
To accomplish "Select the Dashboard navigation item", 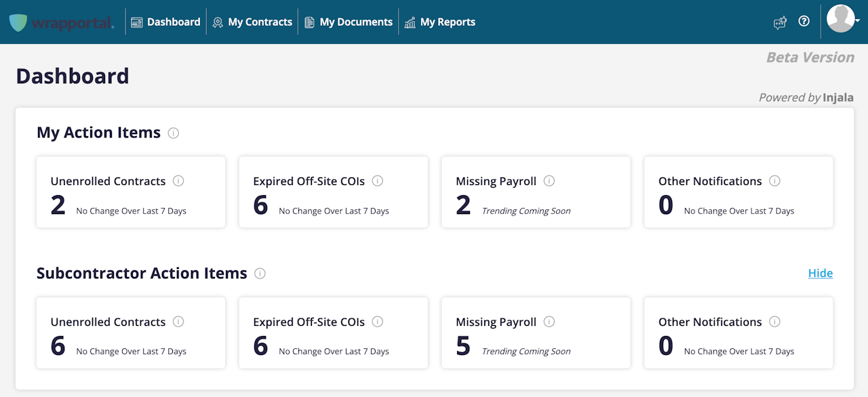I will point(165,22).
